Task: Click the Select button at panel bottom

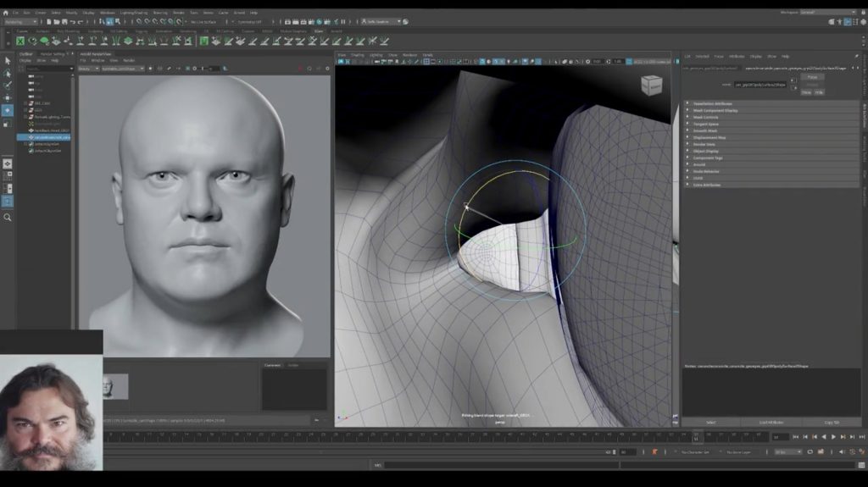Action: 711,423
